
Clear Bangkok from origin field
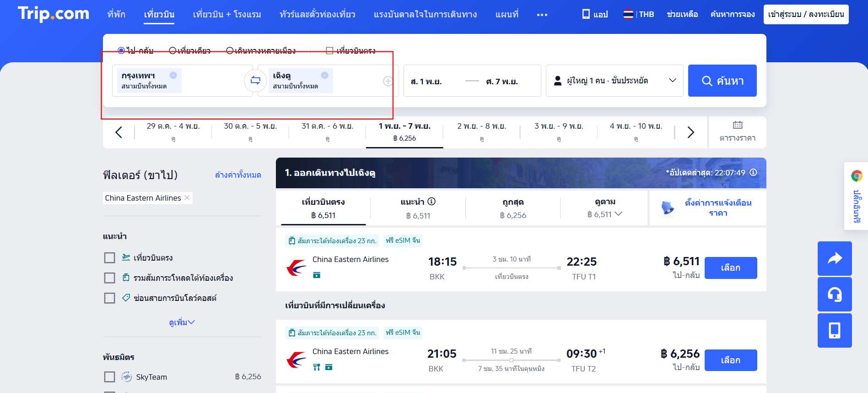pyautogui.click(x=173, y=76)
